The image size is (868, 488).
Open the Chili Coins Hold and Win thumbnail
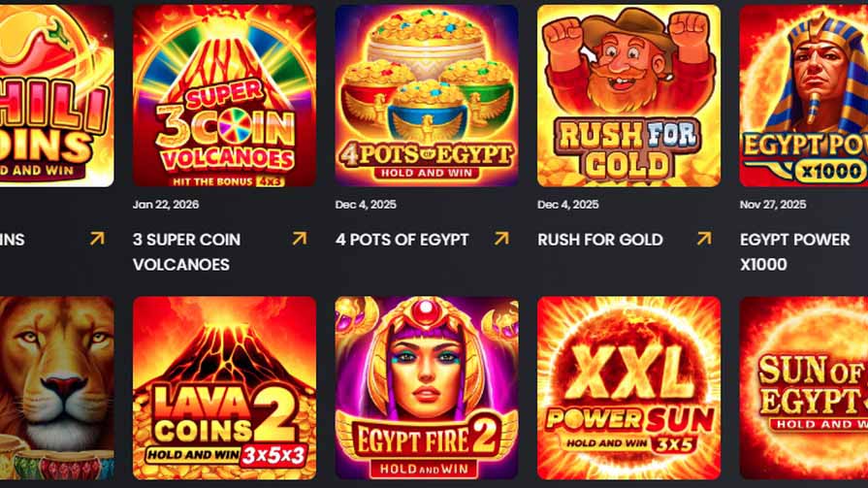click(57, 96)
